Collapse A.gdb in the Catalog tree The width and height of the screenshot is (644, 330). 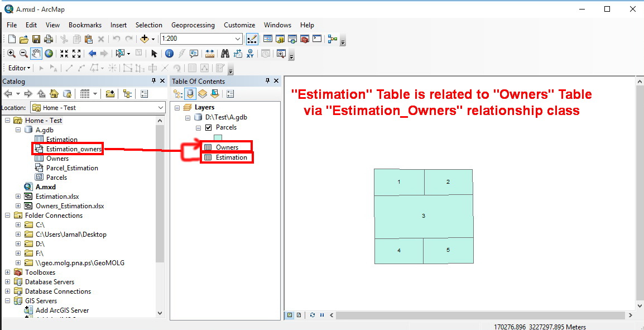(x=18, y=130)
